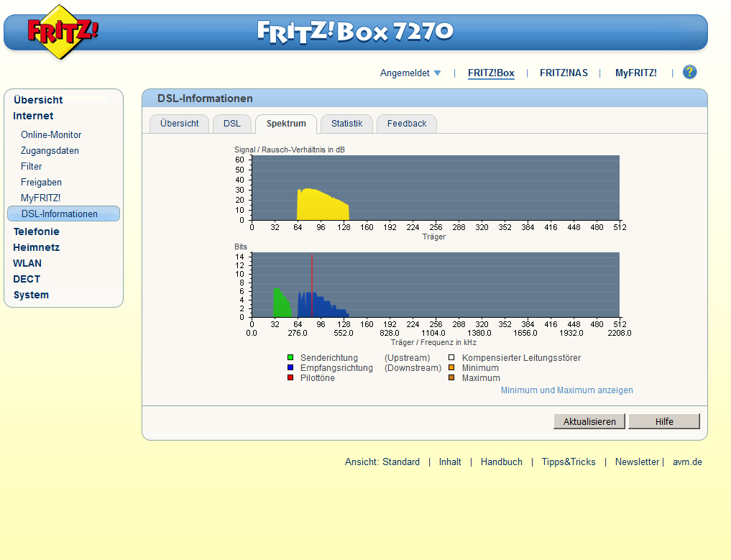
Task: Open the FRITZ!Box top link
Action: coord(491,73)
